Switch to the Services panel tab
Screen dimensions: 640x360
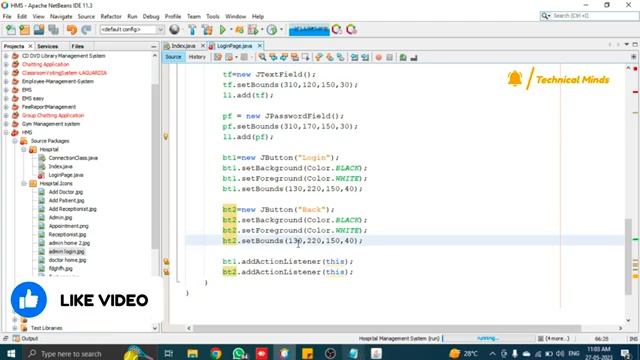pyautogui.click(x=48, y=46)
